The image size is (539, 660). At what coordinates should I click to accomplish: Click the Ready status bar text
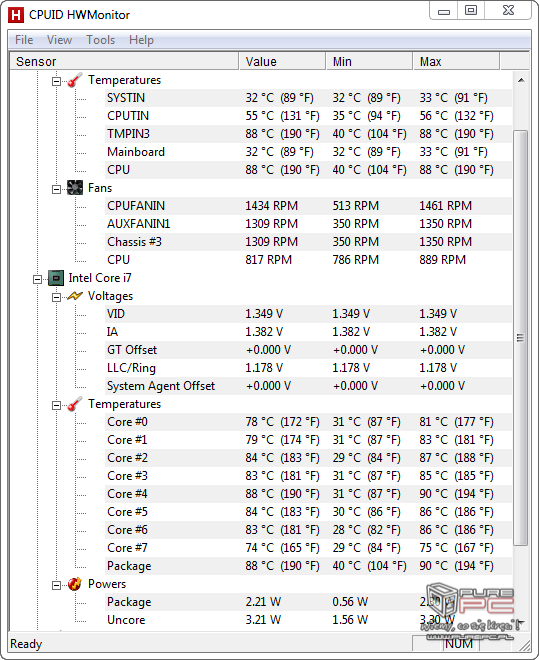pyautogui.click(x=26, y=644)
